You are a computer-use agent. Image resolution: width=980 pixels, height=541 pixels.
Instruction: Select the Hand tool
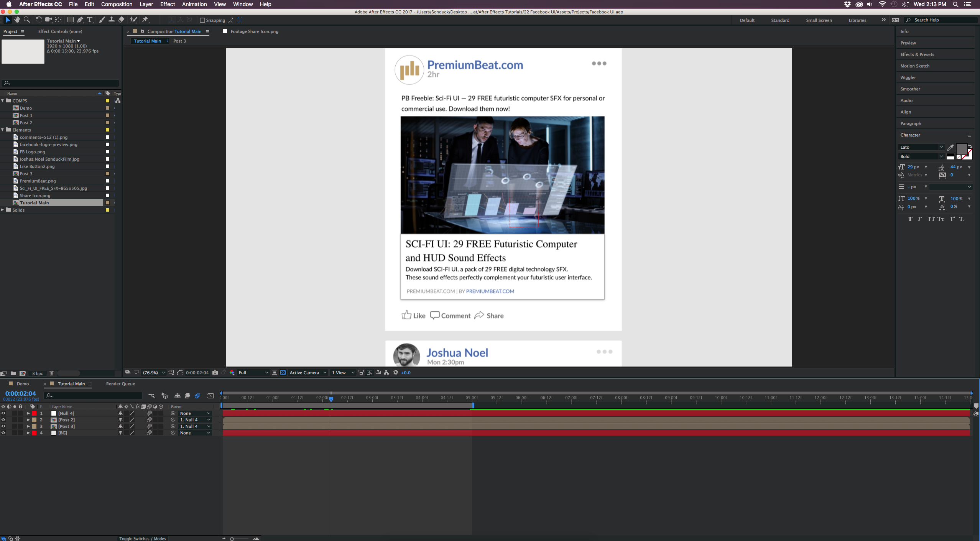(x=17, y=20)
